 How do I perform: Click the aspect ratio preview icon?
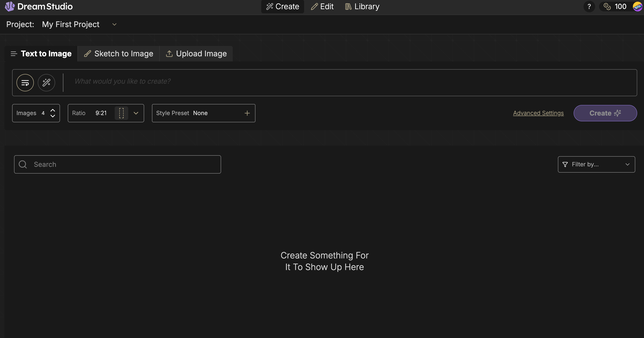(x=121, y=113)
